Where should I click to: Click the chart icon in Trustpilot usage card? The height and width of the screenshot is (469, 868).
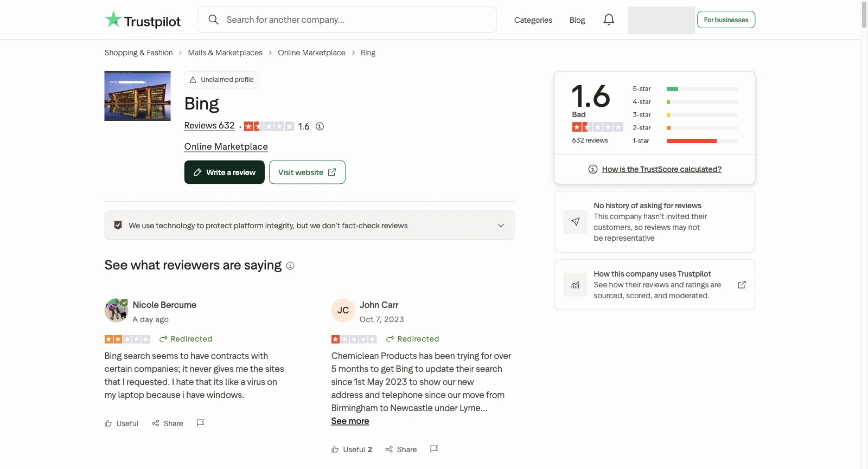576,285
